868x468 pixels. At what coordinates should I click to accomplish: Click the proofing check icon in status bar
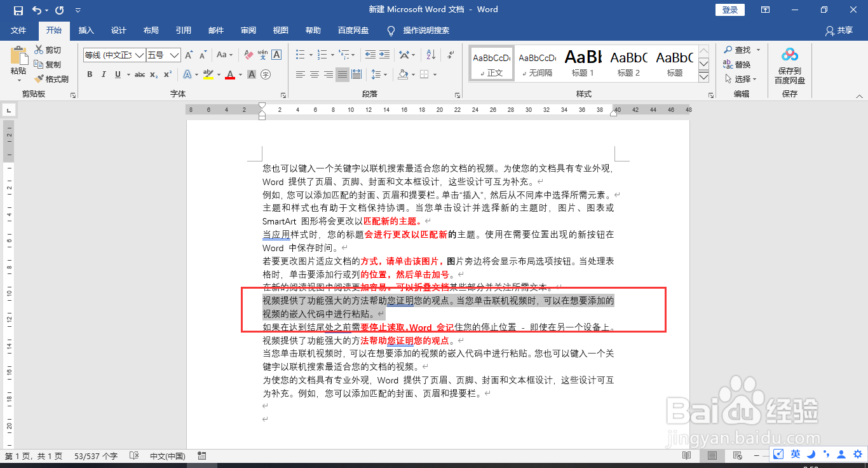pyautogui.click(x=133, y=456)
